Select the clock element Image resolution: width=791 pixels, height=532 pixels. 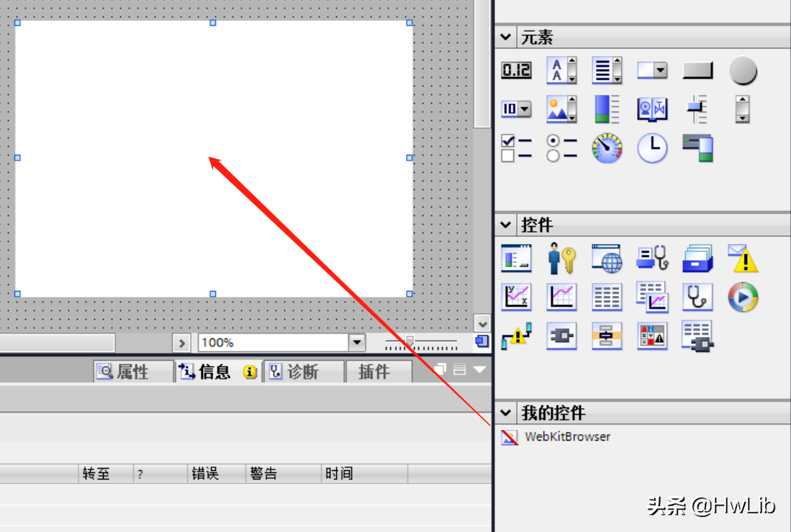click(x=652, y=148)
